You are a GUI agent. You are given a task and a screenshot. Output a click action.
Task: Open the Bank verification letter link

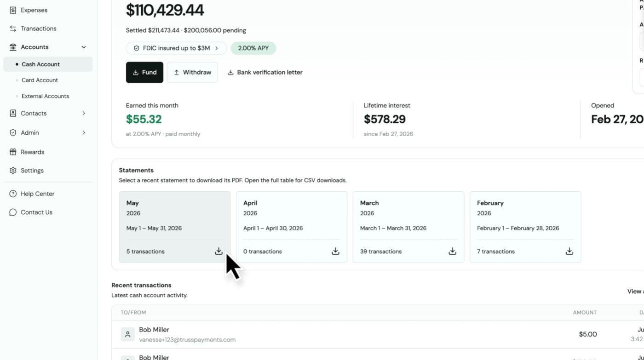(265, 72)
